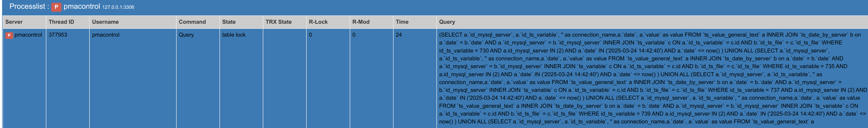Image resolution: width=868 pixels, height=128 pixels.
Task: Click the R-Mod column header
Action: pos(361,22)
